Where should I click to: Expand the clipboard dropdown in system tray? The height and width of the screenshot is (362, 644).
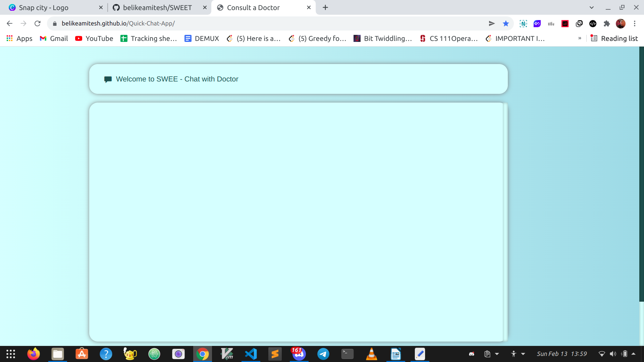coord(497,354)
